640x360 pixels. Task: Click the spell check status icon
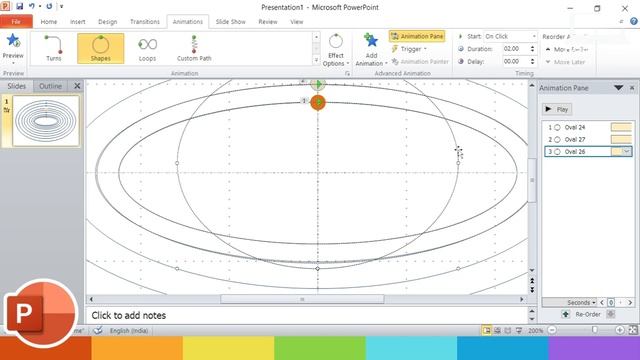[98, 330]
